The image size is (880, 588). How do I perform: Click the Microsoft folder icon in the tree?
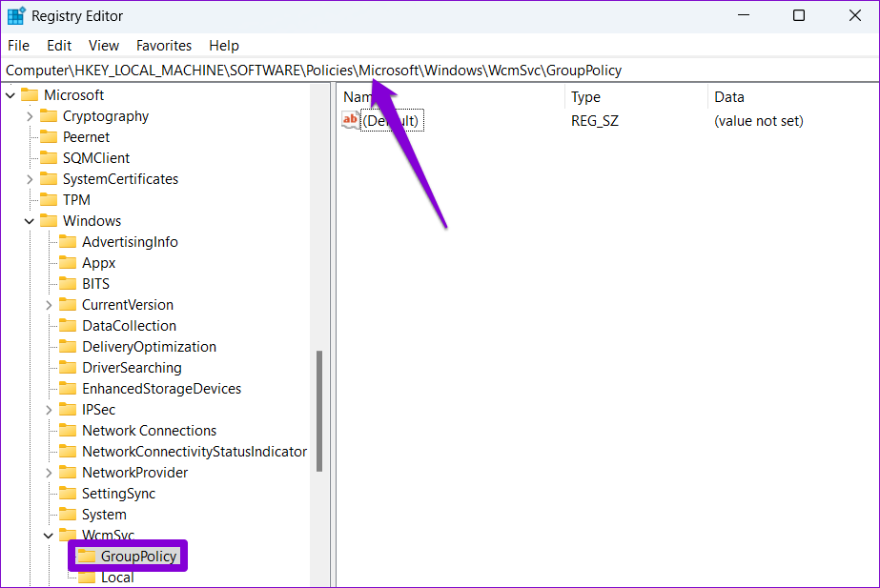(x=30, y=95)
